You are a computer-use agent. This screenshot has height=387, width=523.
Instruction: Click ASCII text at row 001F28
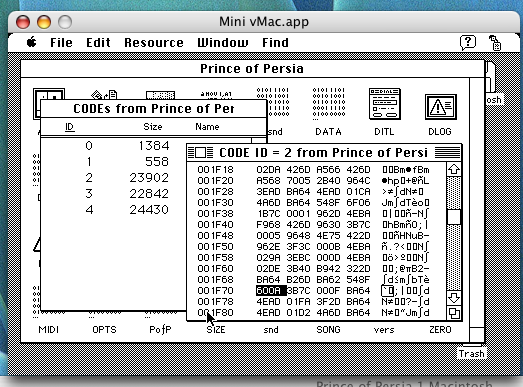[403, 191]
